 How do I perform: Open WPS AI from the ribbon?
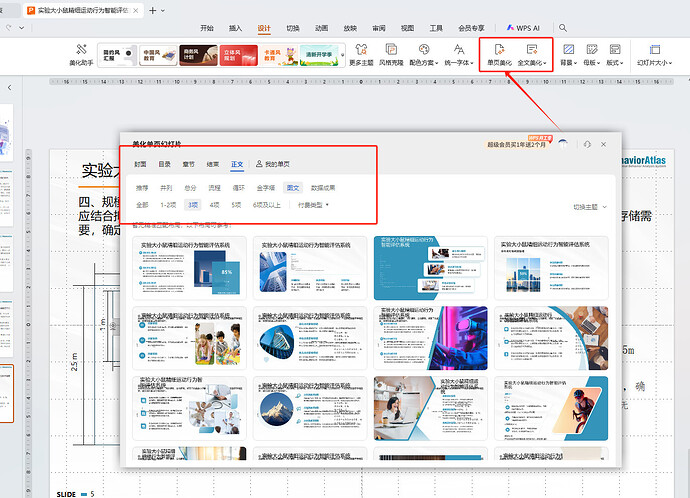point(521,29)
